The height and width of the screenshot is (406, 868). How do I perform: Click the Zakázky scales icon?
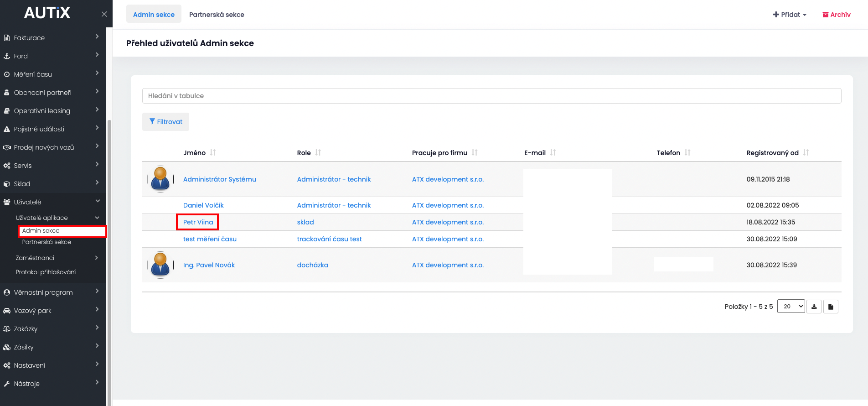point(7,329)
